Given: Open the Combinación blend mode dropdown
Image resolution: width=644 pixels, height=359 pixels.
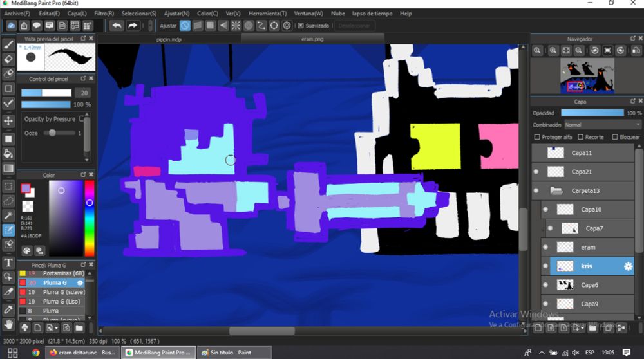Looking at the screenshot, I should [x=602, y=125].
